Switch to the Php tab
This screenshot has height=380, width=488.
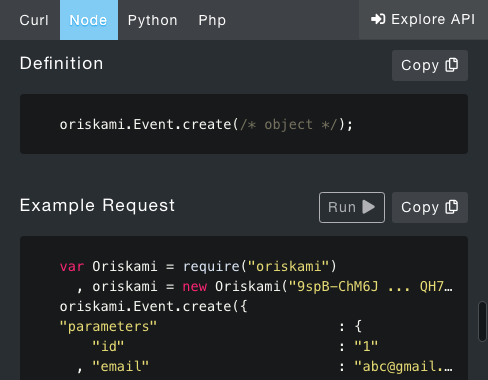212,20
